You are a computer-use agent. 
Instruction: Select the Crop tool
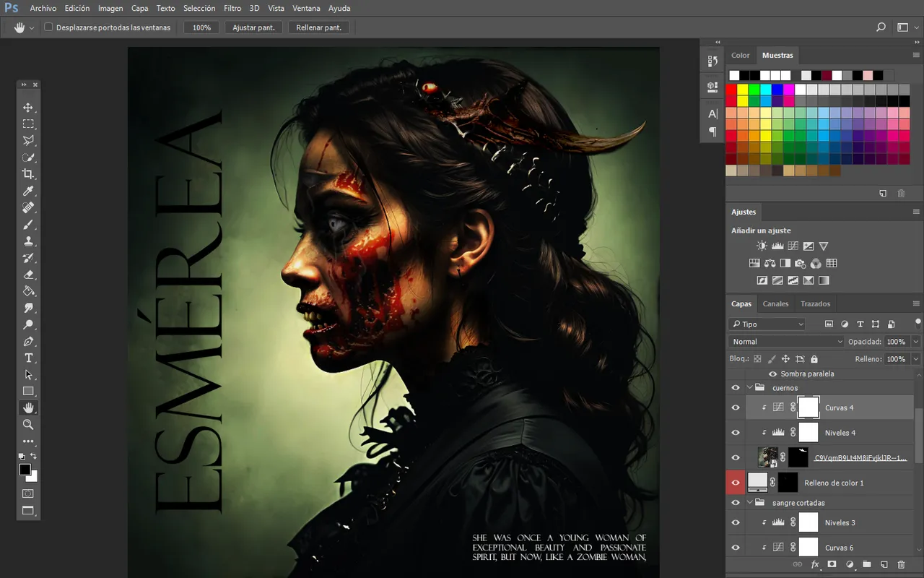coord(29,174)
